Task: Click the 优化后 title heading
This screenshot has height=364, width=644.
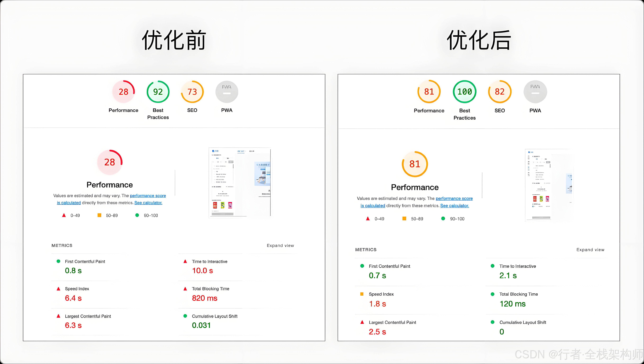Action: 479,40
